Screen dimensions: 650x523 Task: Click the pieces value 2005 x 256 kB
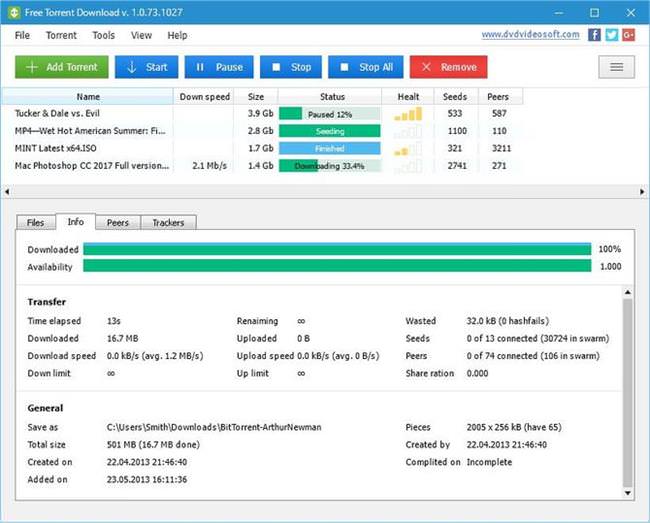(514, 427)
